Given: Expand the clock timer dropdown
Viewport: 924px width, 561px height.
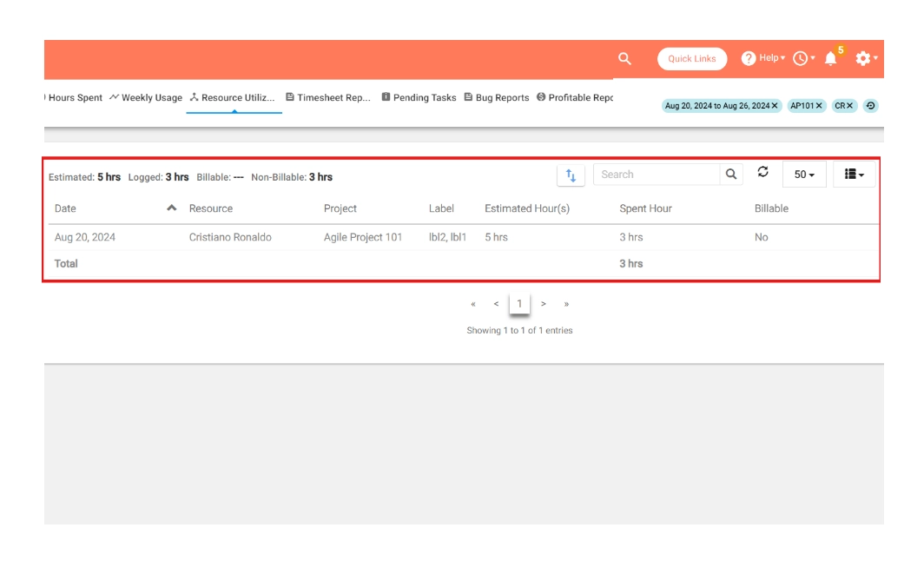Looking at the screenshot, I should click(x=803, y=59).
